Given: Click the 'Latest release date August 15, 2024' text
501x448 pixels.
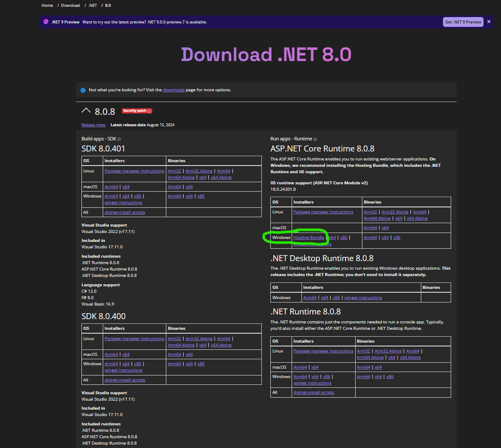Looking at the screenshot, I should click(x=142, y=125).
